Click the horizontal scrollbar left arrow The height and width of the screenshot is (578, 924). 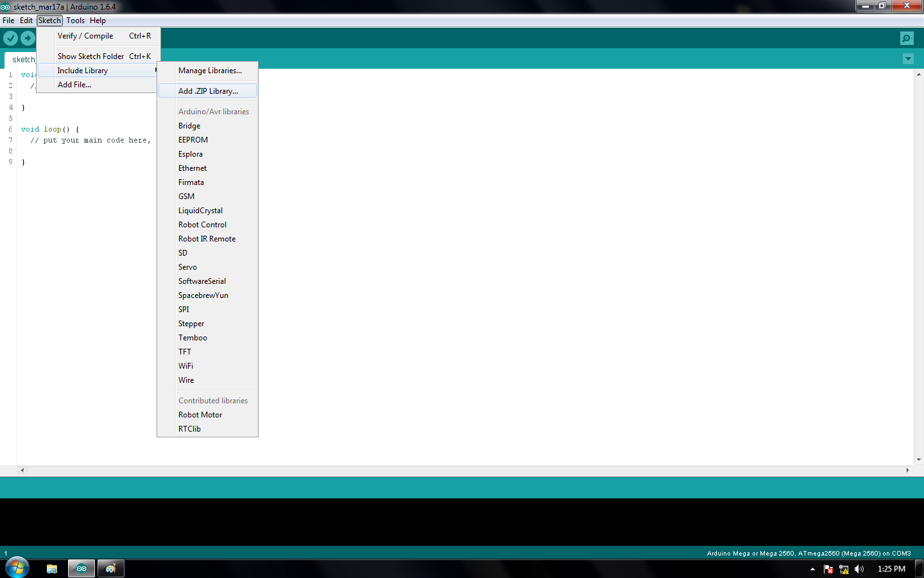coord(22,470)
